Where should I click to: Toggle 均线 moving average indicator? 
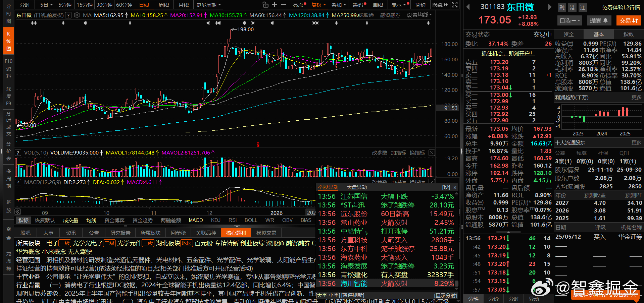pos(91,220)
